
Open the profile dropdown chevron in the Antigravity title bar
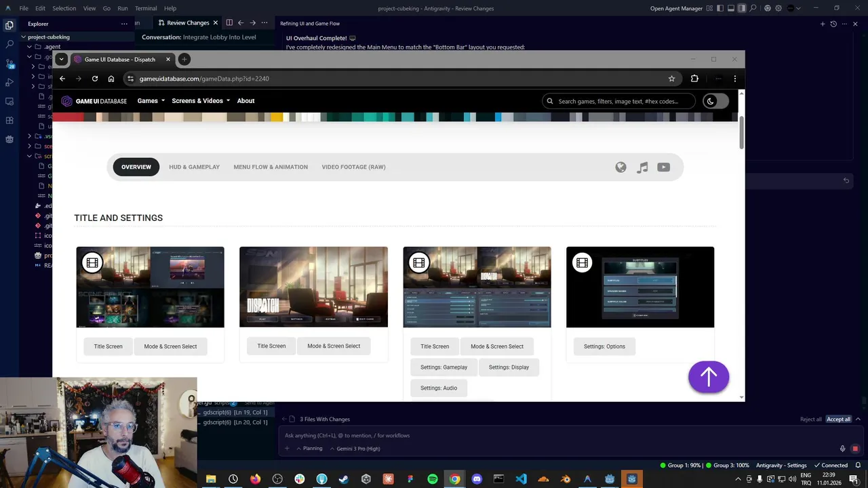[798, 8]
